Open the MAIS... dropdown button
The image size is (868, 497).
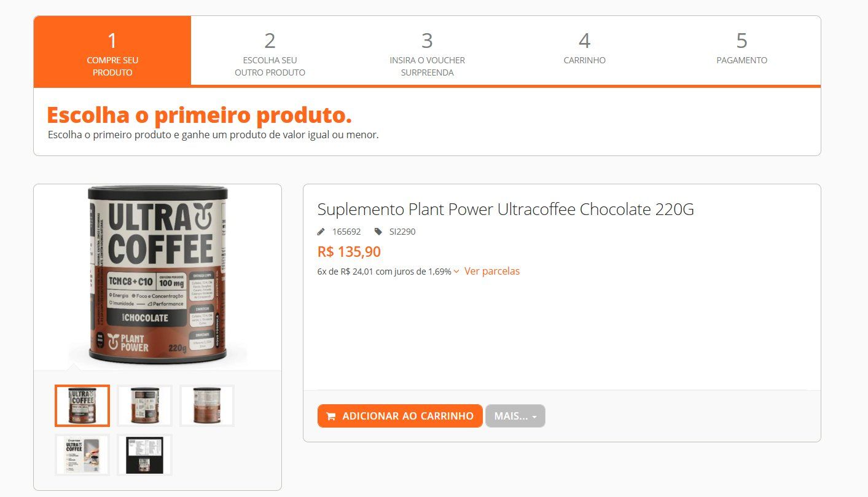point(515,416)
